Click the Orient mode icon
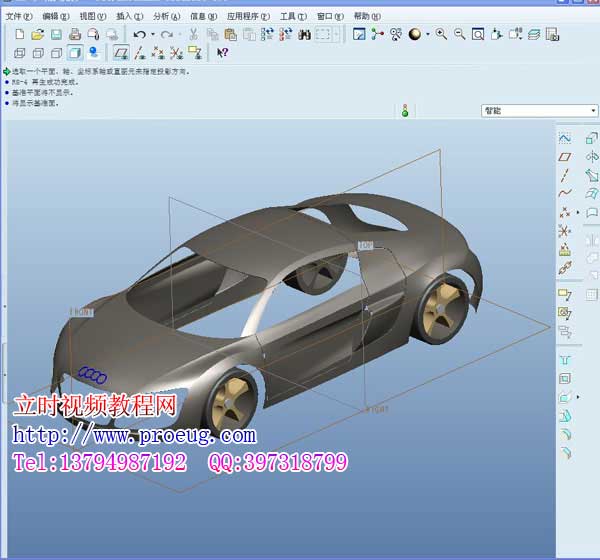 [396, 34]
